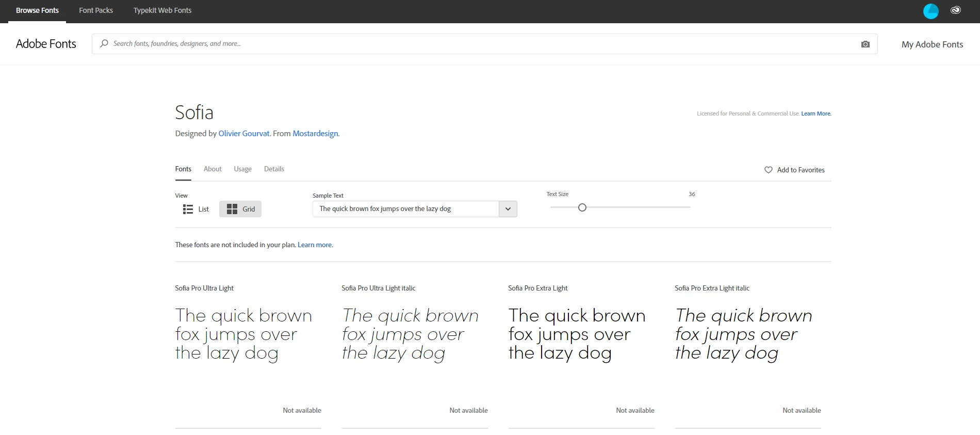Open the Typekit Web Fonts tab
The width and height of the screenshot is (980, 435).
coord(162,10)
